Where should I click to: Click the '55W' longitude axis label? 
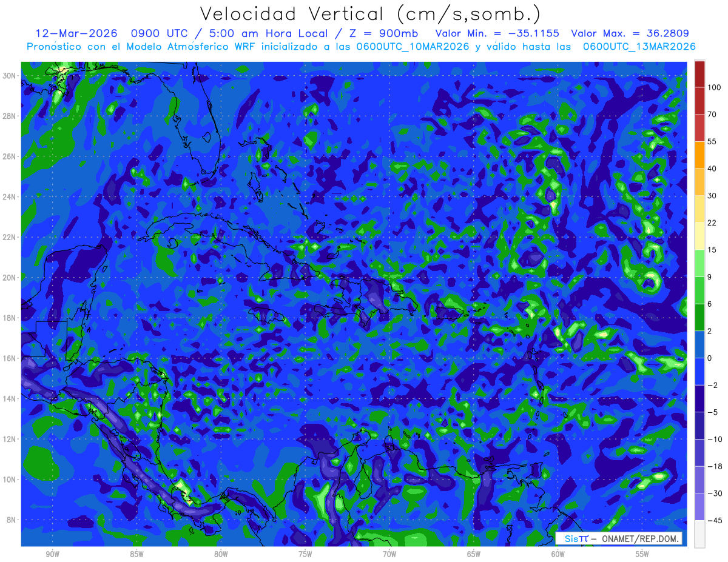pos(642,555)
